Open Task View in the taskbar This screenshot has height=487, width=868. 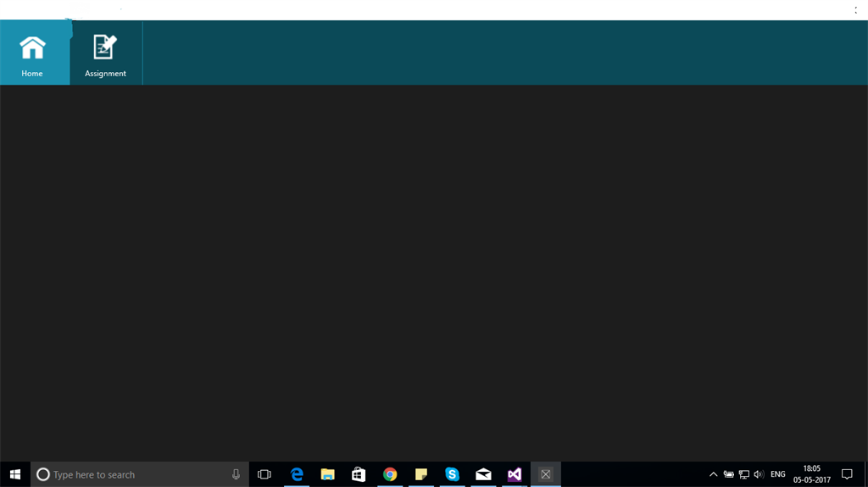(x=264, y=474)
